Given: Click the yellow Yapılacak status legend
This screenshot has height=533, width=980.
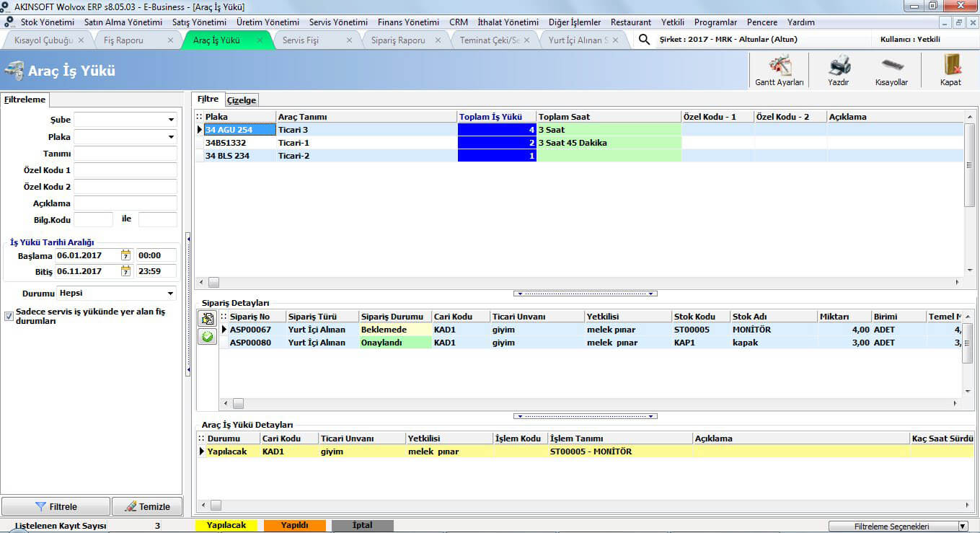Looking at the screenshot, I should point(226,526).
